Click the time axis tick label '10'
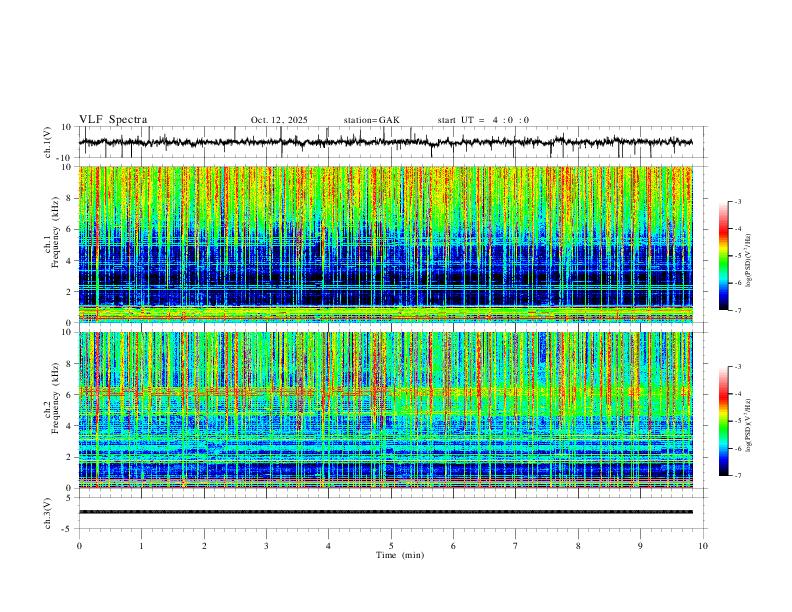792x612 pixels. click(703, 546)
